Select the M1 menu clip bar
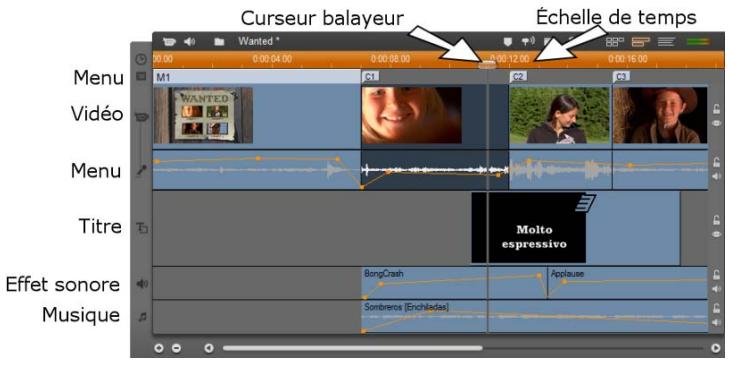The image size is (729, 365). (x=257, y=77)
